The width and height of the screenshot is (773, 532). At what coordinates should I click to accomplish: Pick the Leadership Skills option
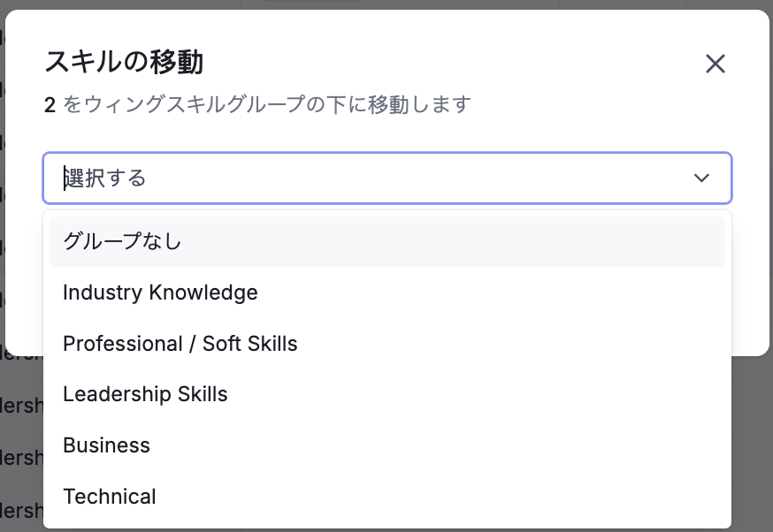pyautogui.click(x=145, y=394)
